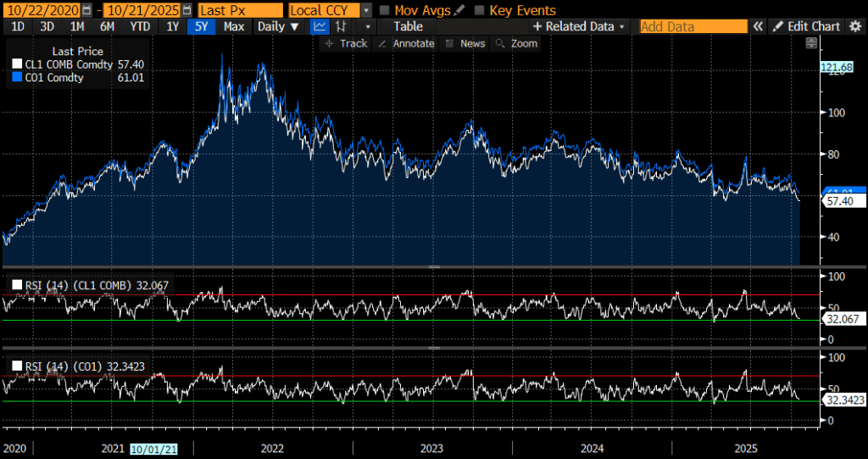Screen dimensions: 868x459
Task: Click the Edit Chart button
Action: tap(807, 26)
